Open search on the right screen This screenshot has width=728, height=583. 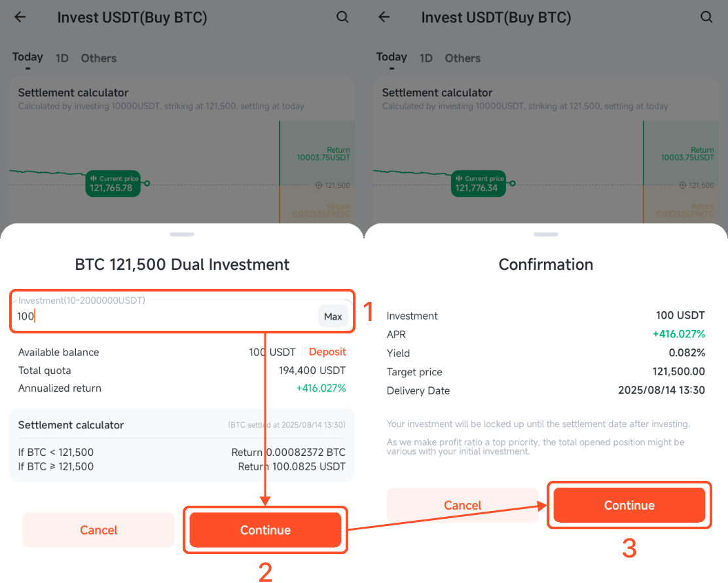tap(706, 18)
